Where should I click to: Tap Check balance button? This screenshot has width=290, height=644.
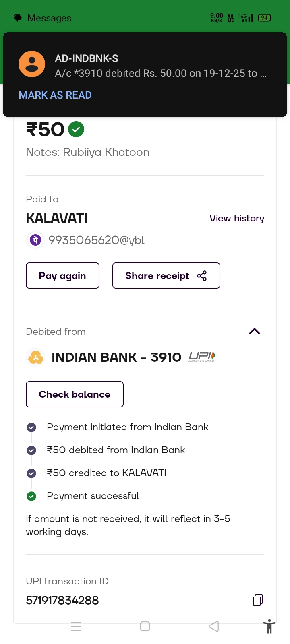tap(75, 394)
